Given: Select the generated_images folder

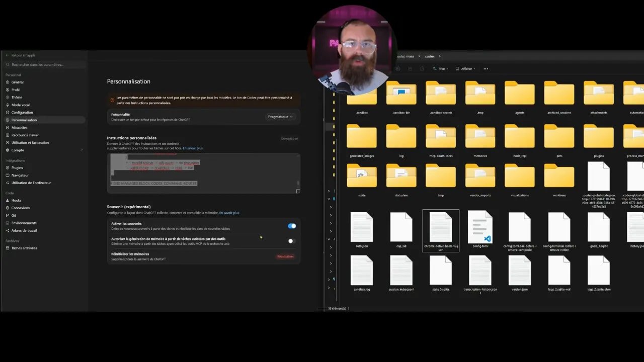Looking at the screenshot, I should pyautogui.click(x=362, y=141).
